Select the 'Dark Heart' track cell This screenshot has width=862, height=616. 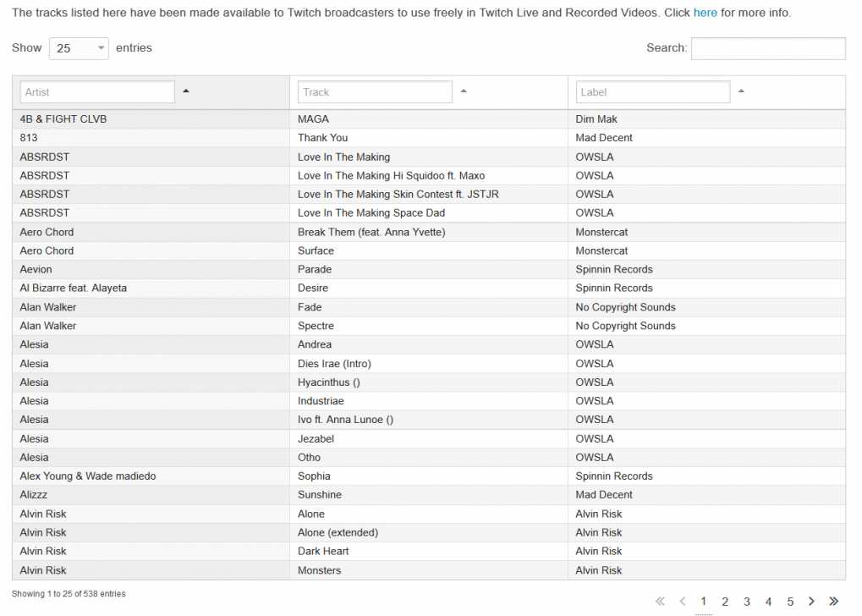(x=428, y=551)
